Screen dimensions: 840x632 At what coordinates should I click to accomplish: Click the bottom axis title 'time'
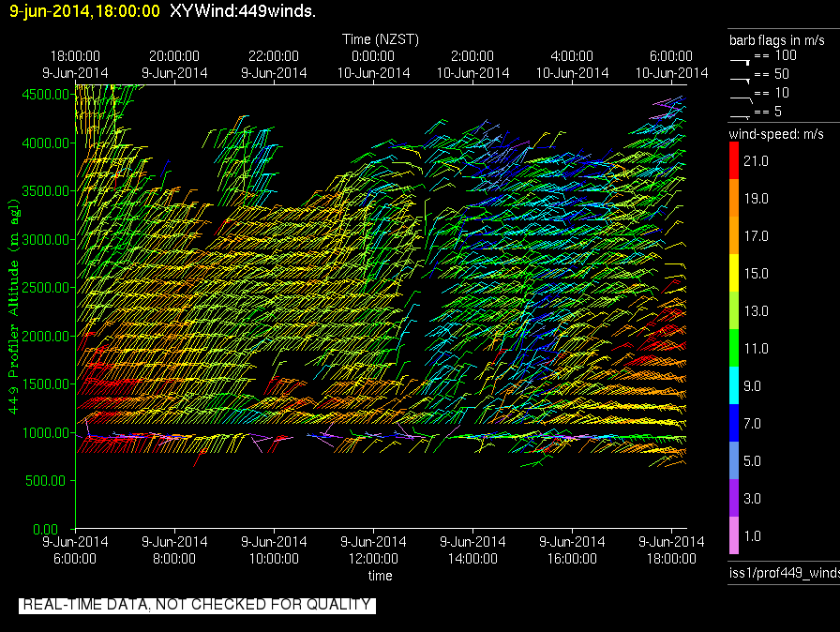380,576
